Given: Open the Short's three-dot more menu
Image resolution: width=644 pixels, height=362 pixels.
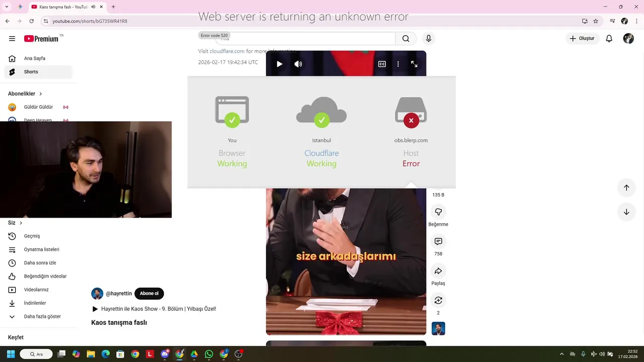Looking at the screenshot, I should [x=398, y=64].
